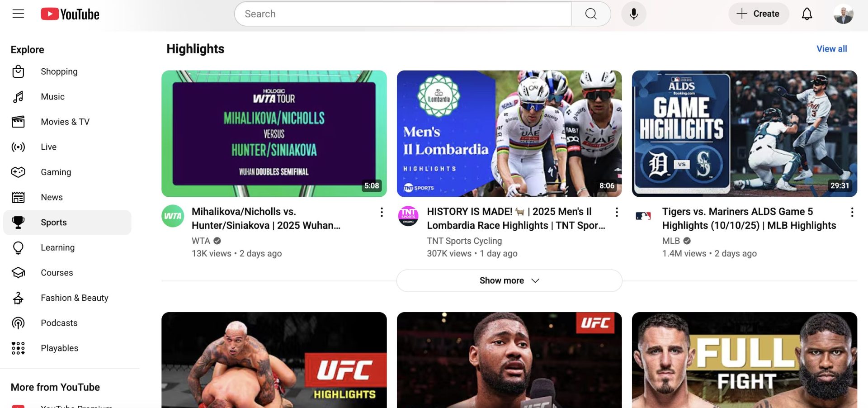Open the hamburger navigation menu

18,14
